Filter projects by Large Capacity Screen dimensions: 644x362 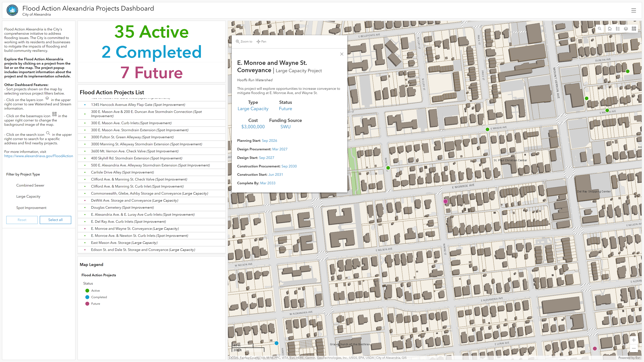coord(28,196)
